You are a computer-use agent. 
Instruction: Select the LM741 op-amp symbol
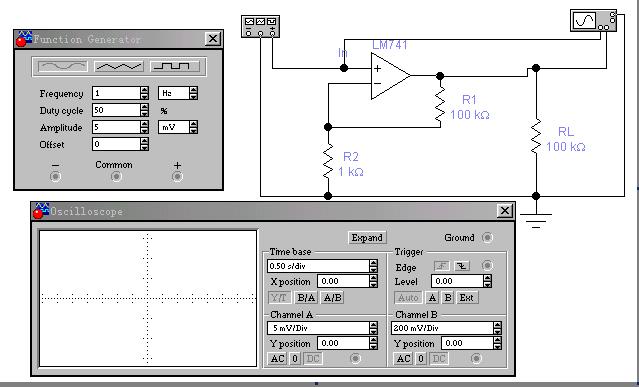point(390,76)
